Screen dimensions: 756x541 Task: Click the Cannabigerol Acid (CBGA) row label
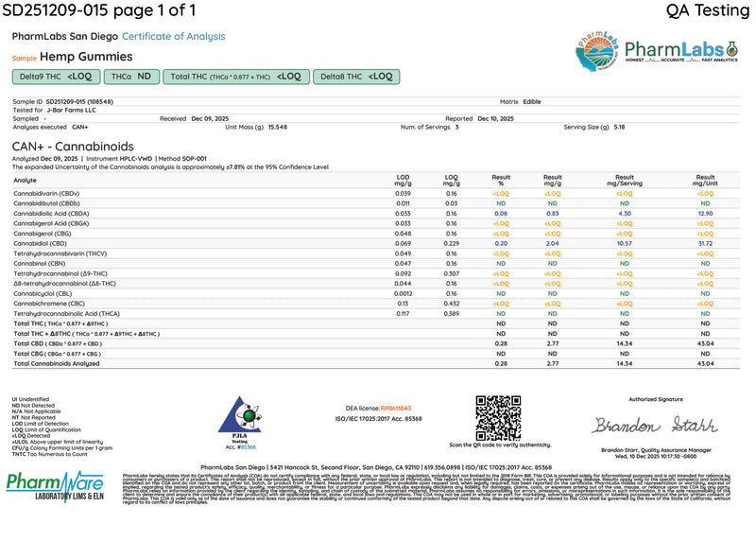tap(51, 224)
